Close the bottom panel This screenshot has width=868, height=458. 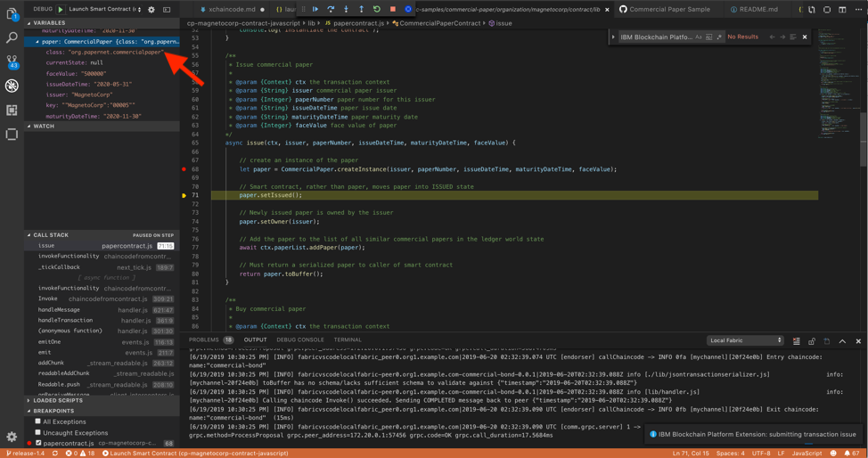click(x=858, y=341)
